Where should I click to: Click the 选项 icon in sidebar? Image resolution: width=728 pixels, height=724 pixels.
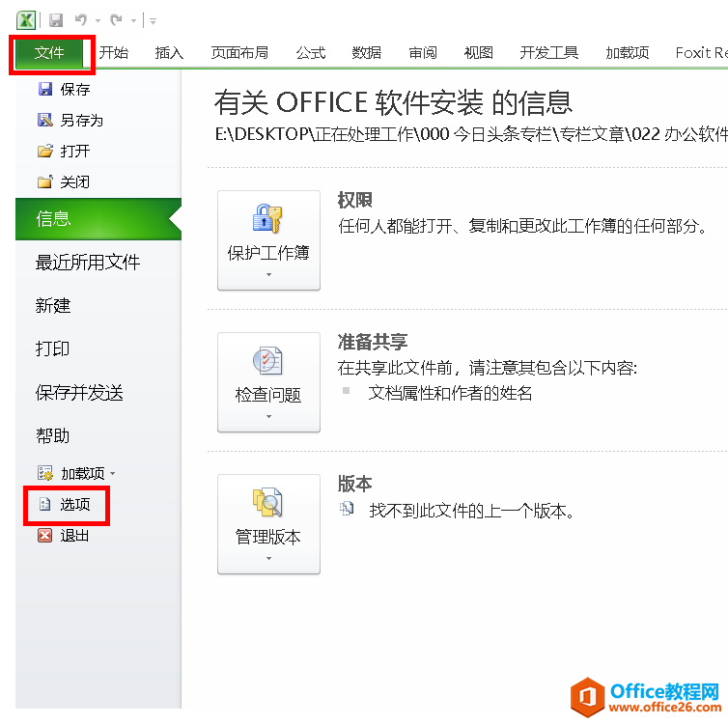click(45, 504)
